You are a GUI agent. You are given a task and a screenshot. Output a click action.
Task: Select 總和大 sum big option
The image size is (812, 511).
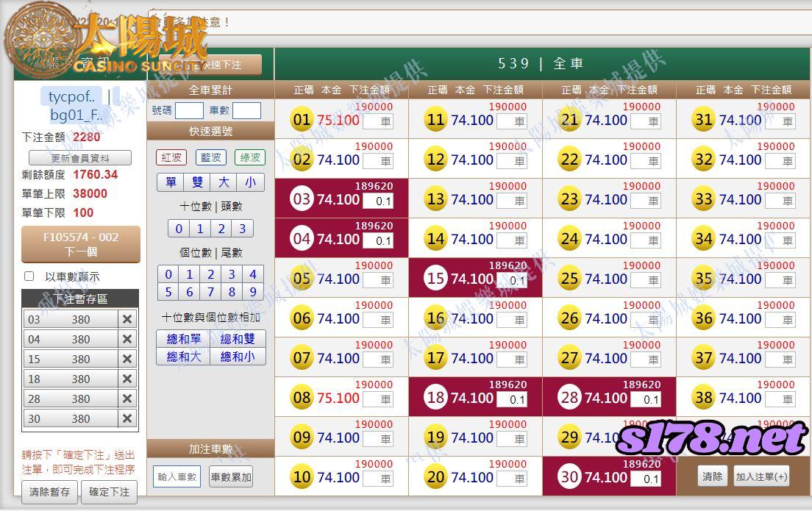[183, 357]
